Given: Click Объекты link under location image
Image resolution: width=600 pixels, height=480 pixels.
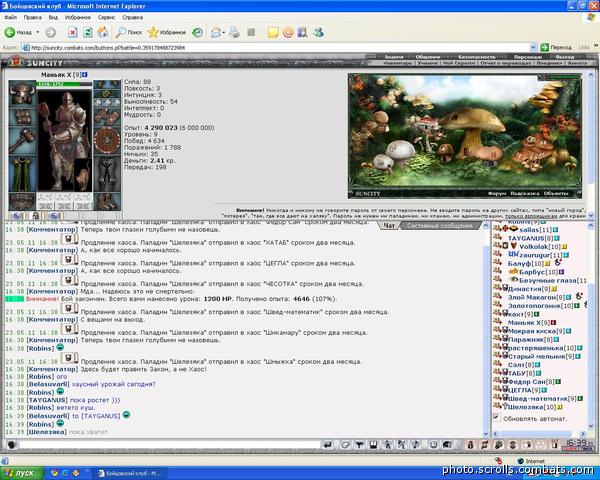Looking at the screenshot, I should 556,194.
